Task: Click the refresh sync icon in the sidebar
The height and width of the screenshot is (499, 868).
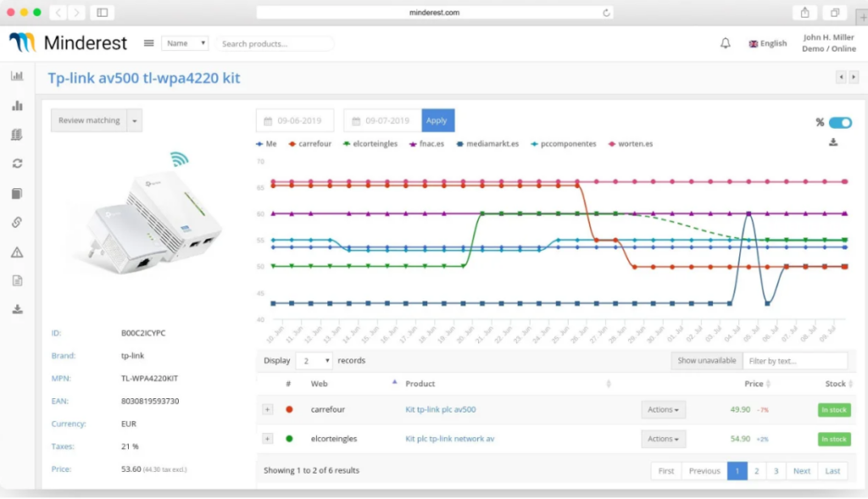Action: [17, 164]
